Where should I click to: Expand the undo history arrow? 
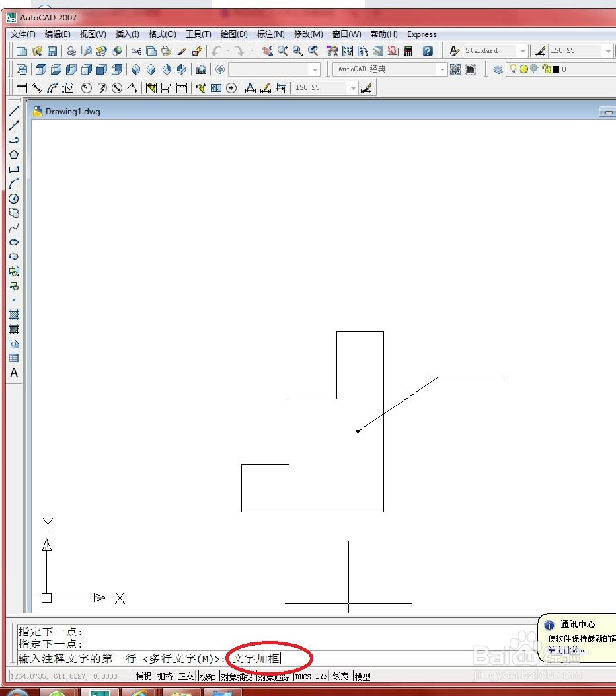[229, 51]
